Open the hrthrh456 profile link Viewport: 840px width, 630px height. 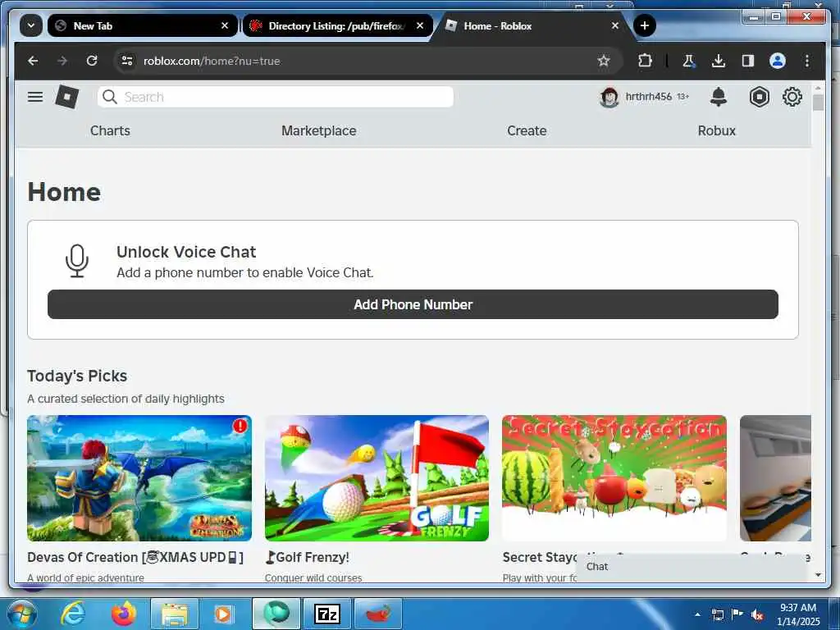pyautogui.click(x=648, y=97)
